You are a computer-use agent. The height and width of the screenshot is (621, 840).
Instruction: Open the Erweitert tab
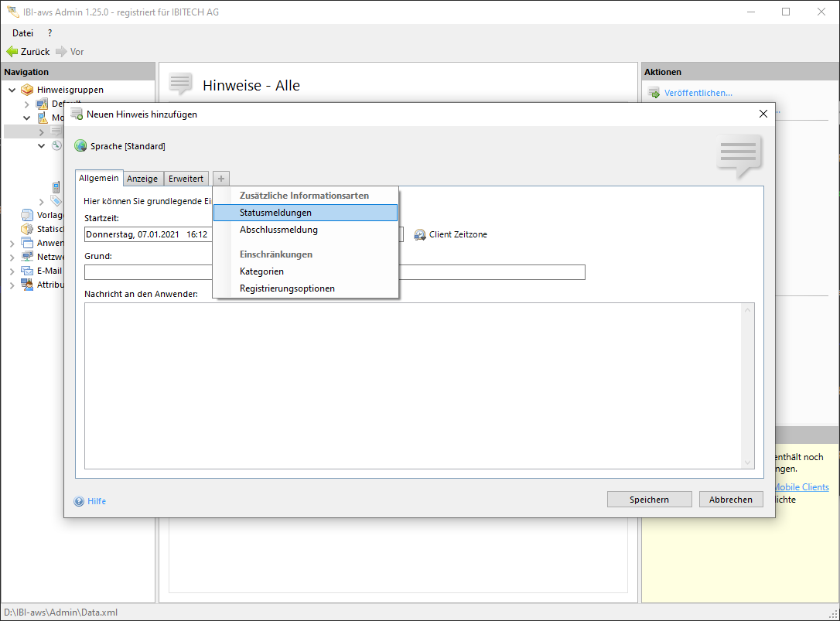pos(186,179)
